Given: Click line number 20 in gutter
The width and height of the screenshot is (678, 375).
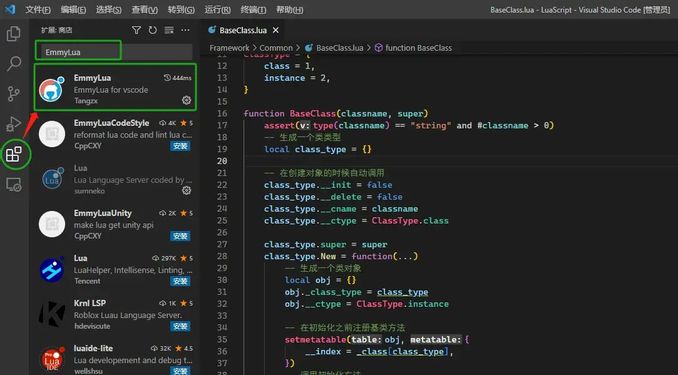Looking at the screenshot, I should tap(222, 160).
